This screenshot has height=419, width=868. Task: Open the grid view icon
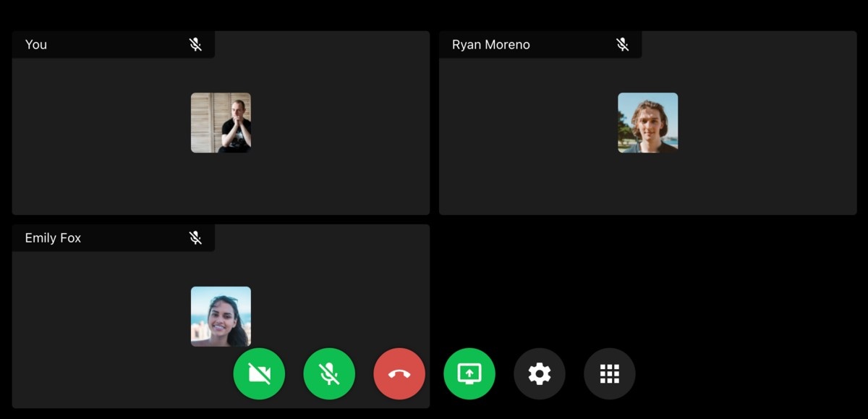(x=609, y=373)
